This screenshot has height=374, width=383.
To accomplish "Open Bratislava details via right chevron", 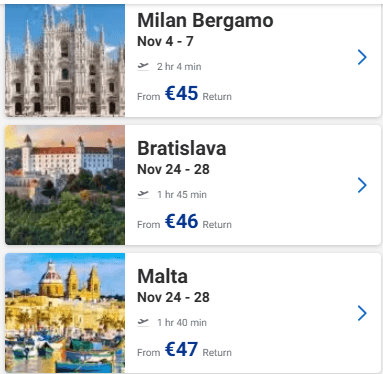I will [362, 185].
